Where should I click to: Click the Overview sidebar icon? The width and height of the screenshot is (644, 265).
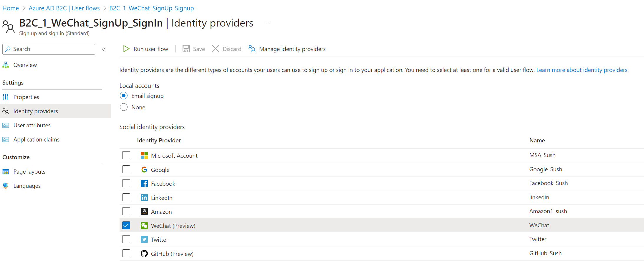point(6,65)
